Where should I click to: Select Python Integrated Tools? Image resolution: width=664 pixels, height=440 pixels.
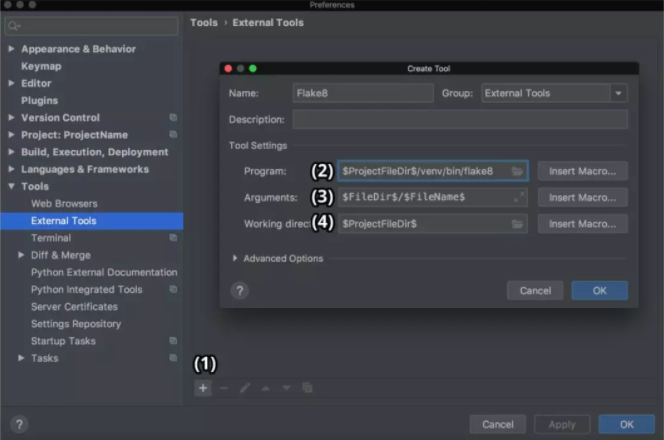point(86,289)
